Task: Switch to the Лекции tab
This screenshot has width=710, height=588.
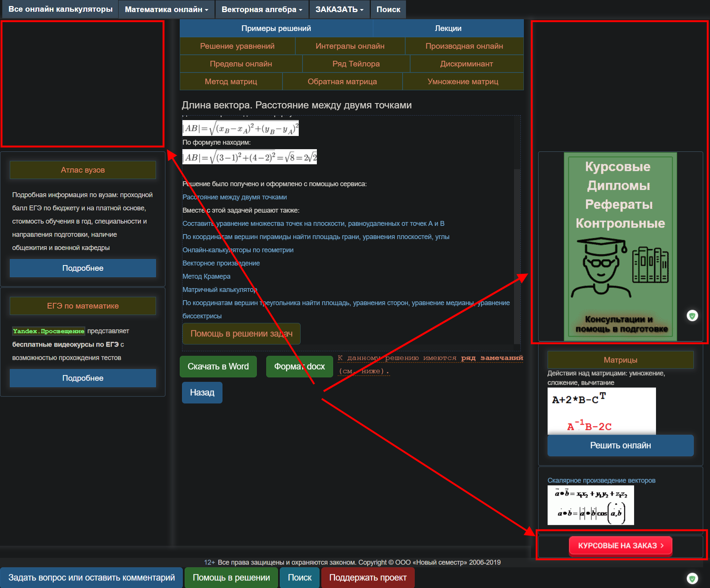Action: point(447,28)
